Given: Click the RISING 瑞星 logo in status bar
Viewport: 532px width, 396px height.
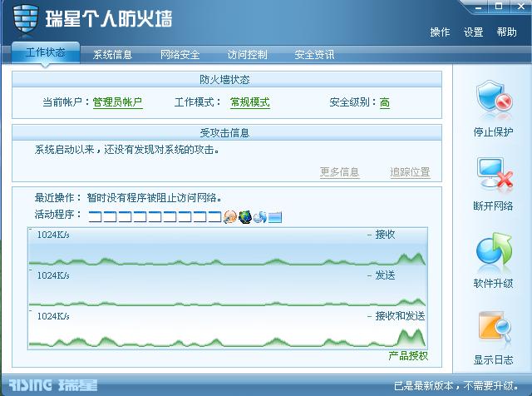Looking at the screenshot, I should [53, 385].
